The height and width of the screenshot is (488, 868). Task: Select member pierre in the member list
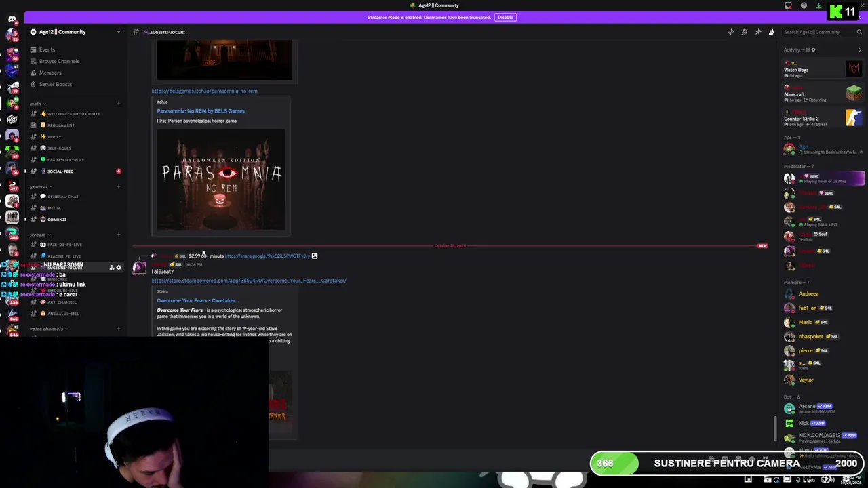(x=822, y=351)
